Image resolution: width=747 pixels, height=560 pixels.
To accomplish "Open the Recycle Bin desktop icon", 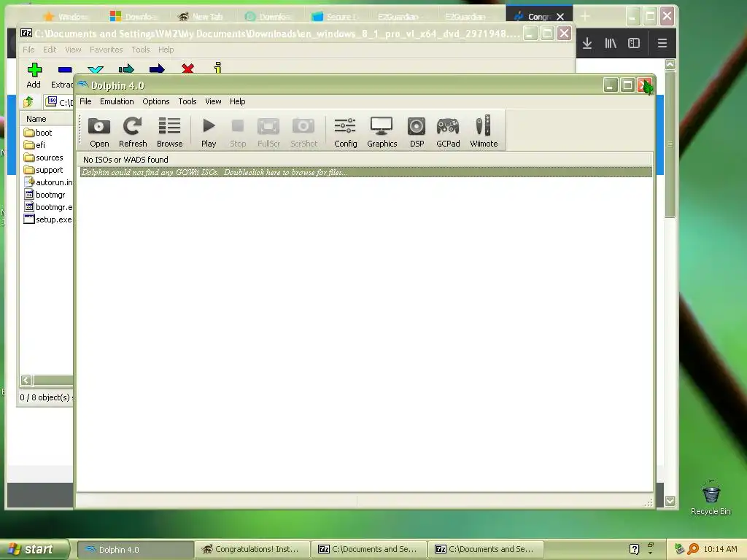I will point(711,498).
